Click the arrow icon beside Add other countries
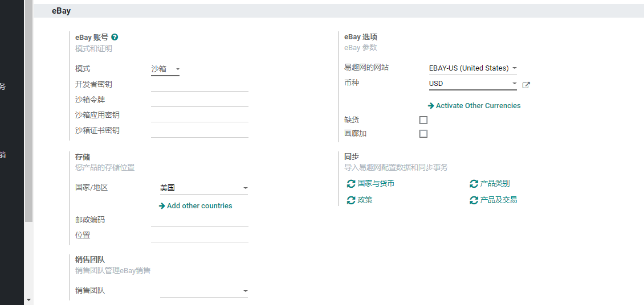The height and width of the screenshot is (305, 644). coord(162,206)
